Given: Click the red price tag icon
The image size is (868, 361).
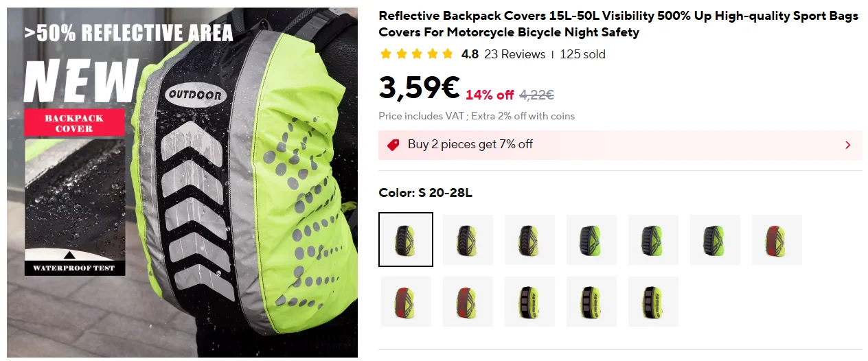Looking at the screenshot, I should (393, 145).
